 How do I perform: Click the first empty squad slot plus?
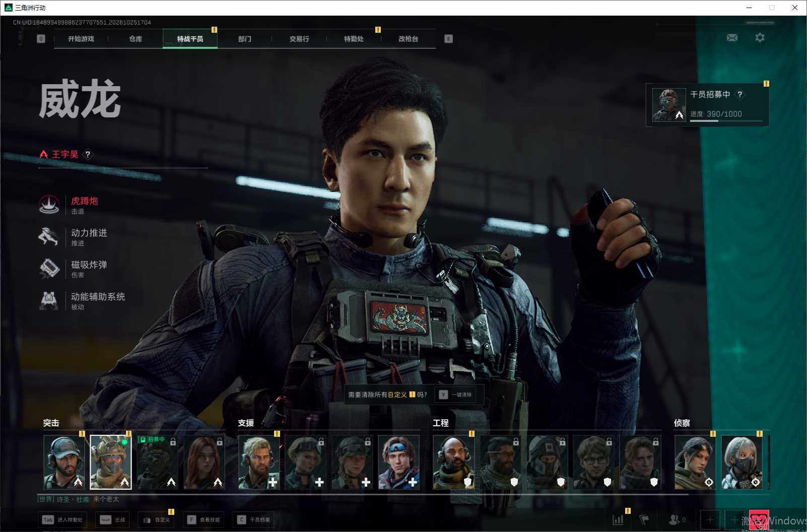(710, 519)
